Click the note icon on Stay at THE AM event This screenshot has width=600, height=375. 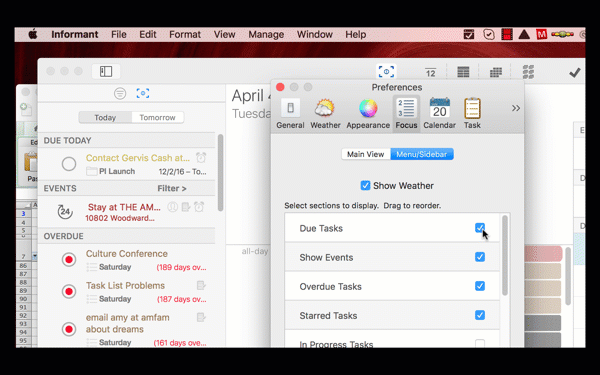(186, 207)
